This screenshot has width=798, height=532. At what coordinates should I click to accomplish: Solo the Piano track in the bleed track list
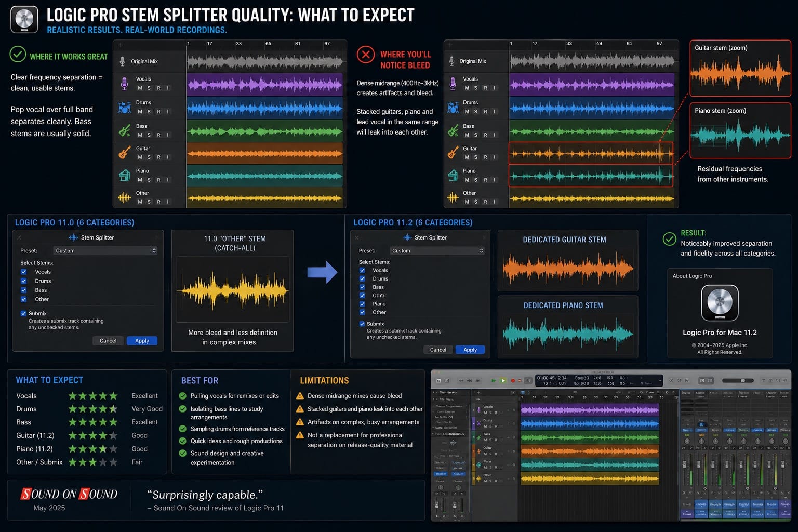(x=476, y=180)
